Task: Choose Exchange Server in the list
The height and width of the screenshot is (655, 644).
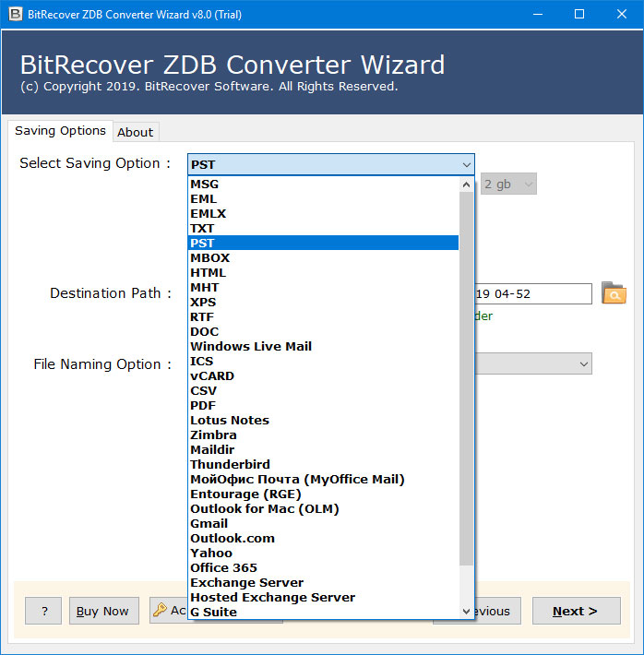Action: click(x=324, y=583)
